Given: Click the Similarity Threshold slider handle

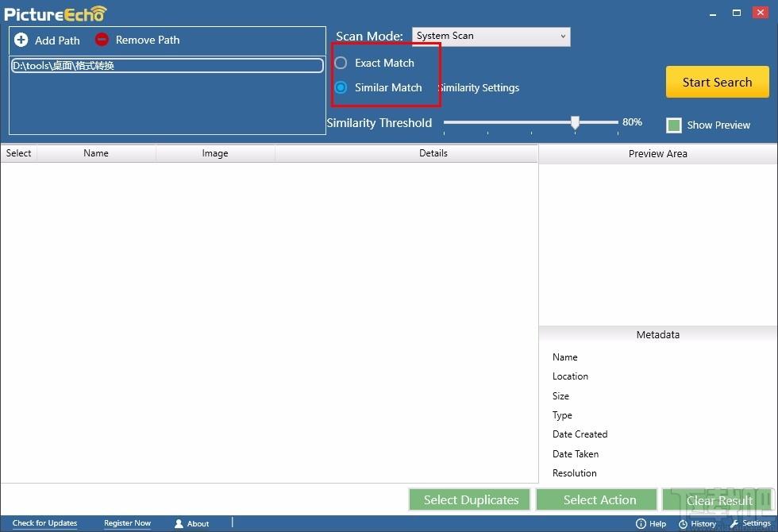Looking at the screenshot, I should coord(575,122).
